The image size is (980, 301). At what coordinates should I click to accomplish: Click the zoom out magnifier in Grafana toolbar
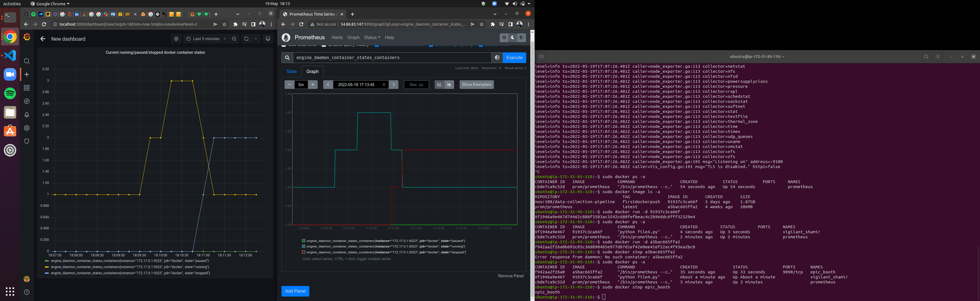click(234, 38)
